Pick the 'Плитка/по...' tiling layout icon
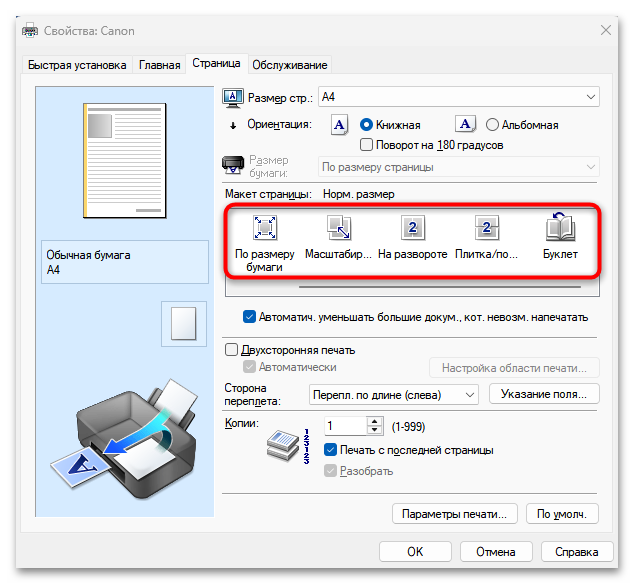The height and width of the screenshot is (584, 634). (x=486, y=229)
